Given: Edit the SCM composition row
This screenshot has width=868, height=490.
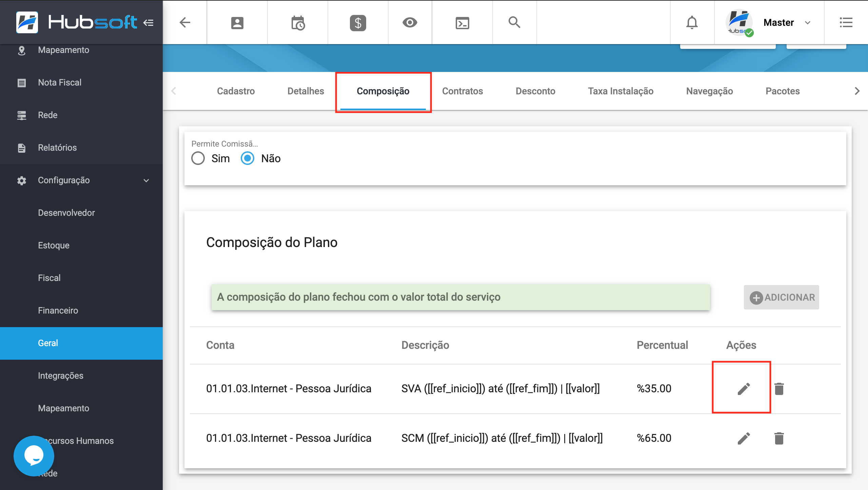Looking at the screenshot, I should click(744, 438).
